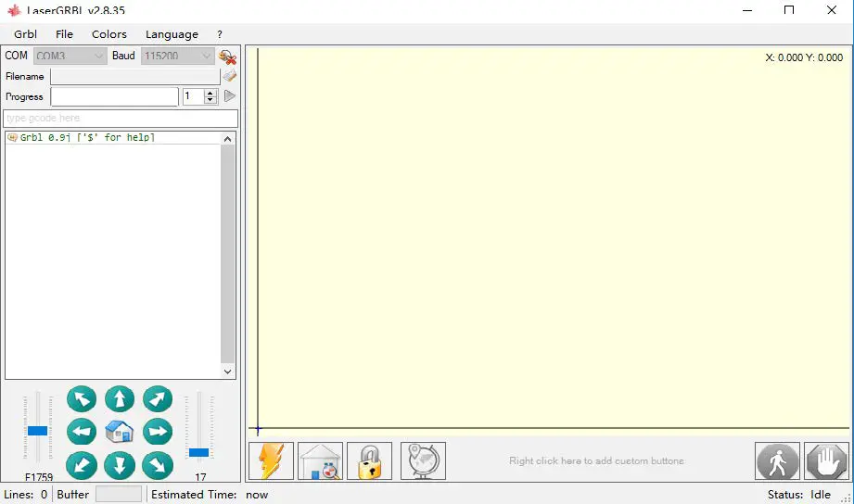Jog laser downward with south arrow
Viewport: 854px width, 504px height.
point(120,465)
